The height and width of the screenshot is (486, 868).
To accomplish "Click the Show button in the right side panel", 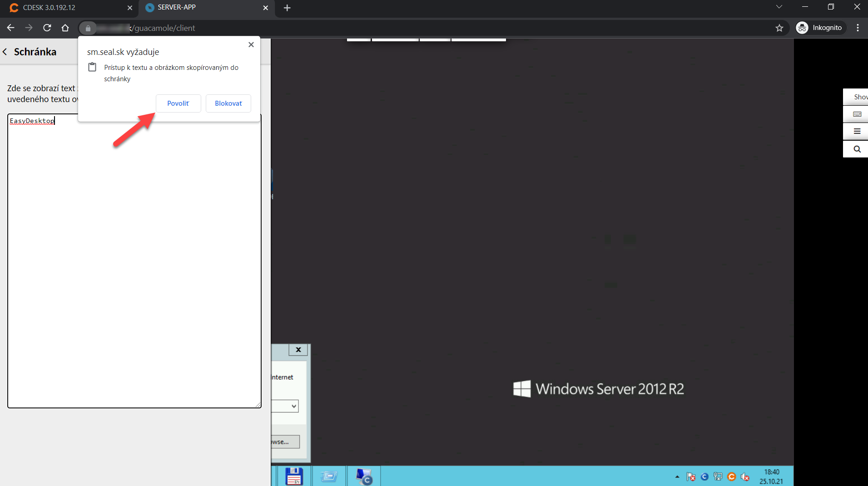I will 856,97.
